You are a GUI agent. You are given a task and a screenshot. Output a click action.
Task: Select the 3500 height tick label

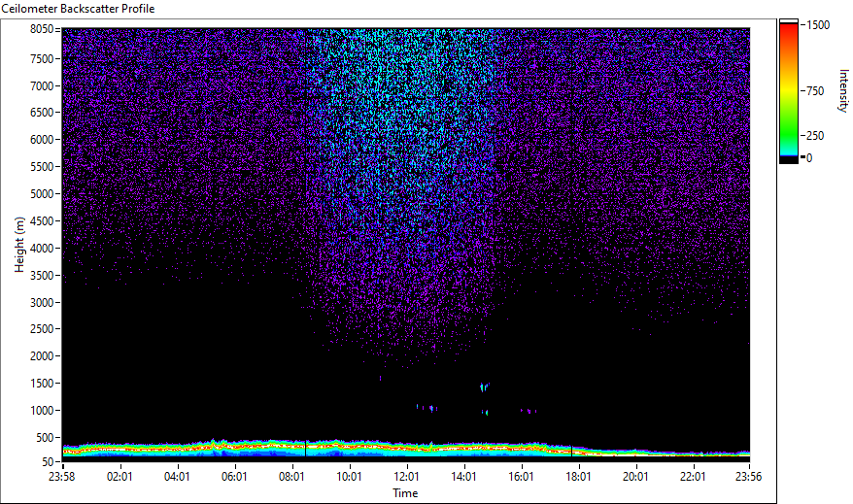point(42,276)
